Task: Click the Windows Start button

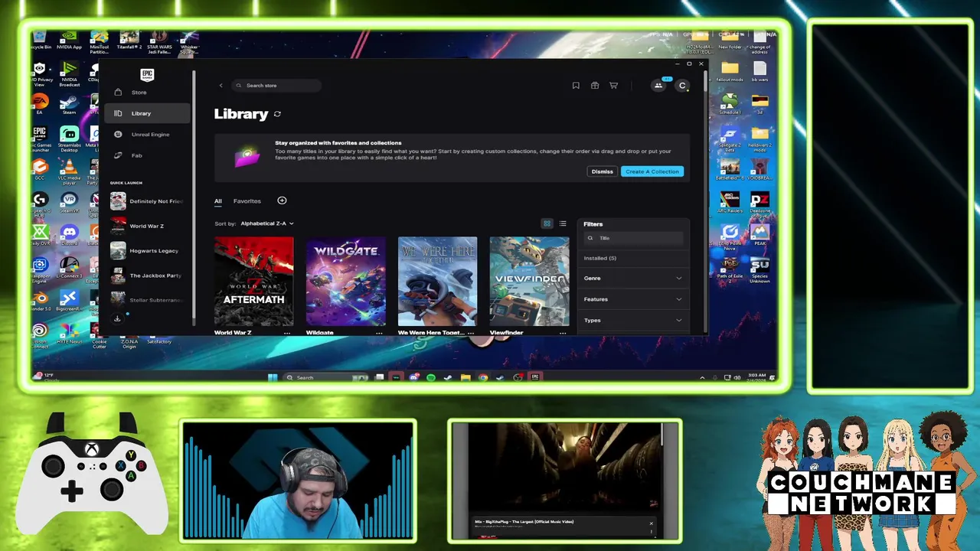Action: point(273,377)
